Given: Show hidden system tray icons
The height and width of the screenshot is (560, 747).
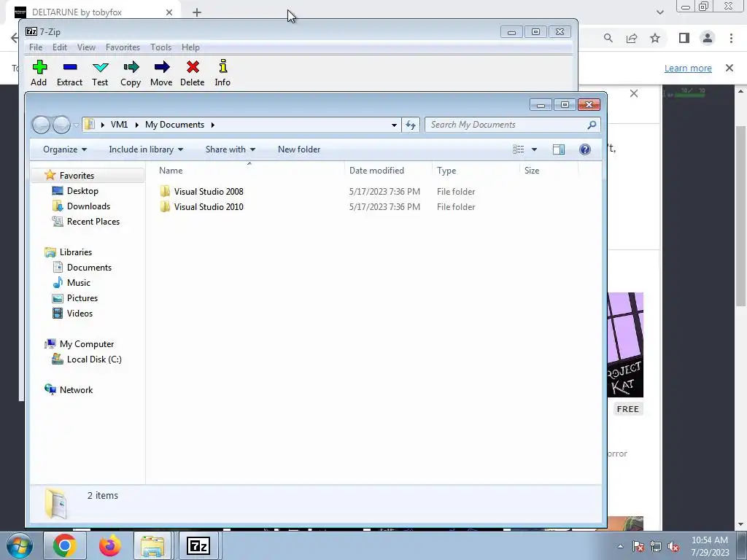Looking at the screenshot, I should [620, 546].
